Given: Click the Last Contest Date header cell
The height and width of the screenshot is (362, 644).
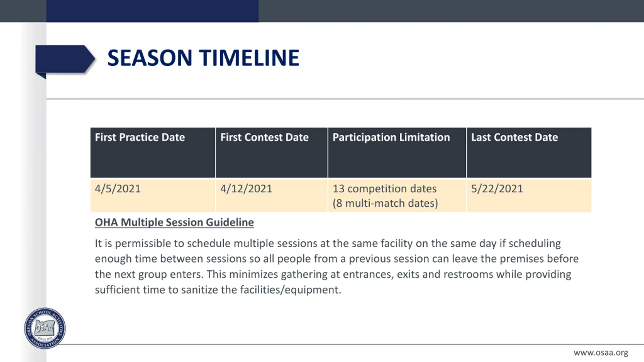Looking at the screenshot, I should 529,153.
